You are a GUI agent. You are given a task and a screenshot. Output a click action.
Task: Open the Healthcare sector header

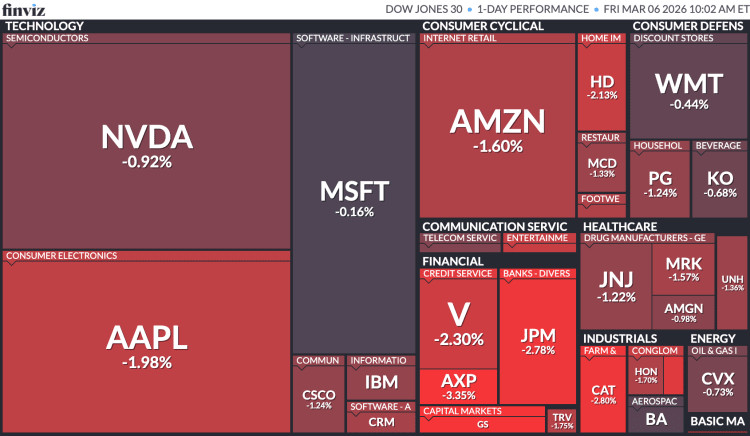[620, 226]
